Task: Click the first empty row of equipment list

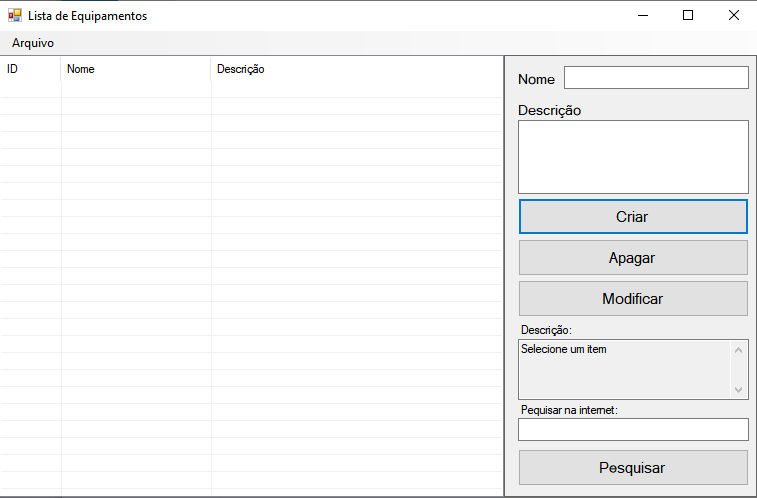Action: (250, 89)
